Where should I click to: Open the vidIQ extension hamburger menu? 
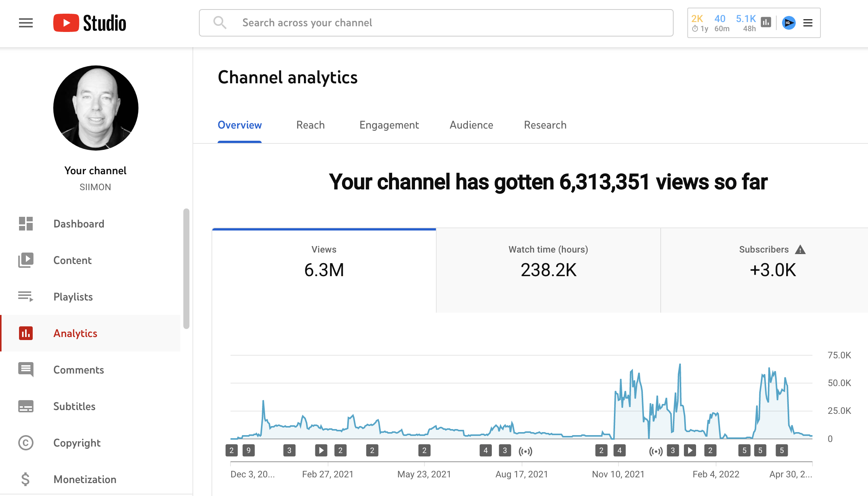tap(808, 23)
